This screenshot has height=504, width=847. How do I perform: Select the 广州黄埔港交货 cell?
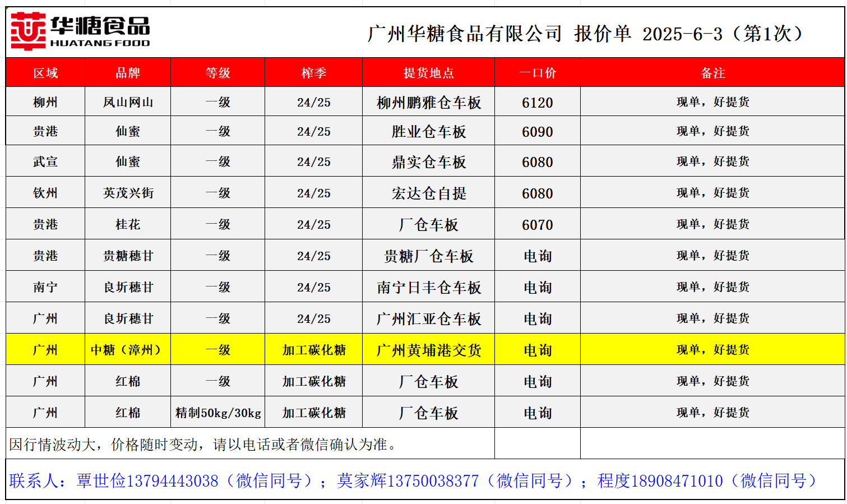(428, 350)
